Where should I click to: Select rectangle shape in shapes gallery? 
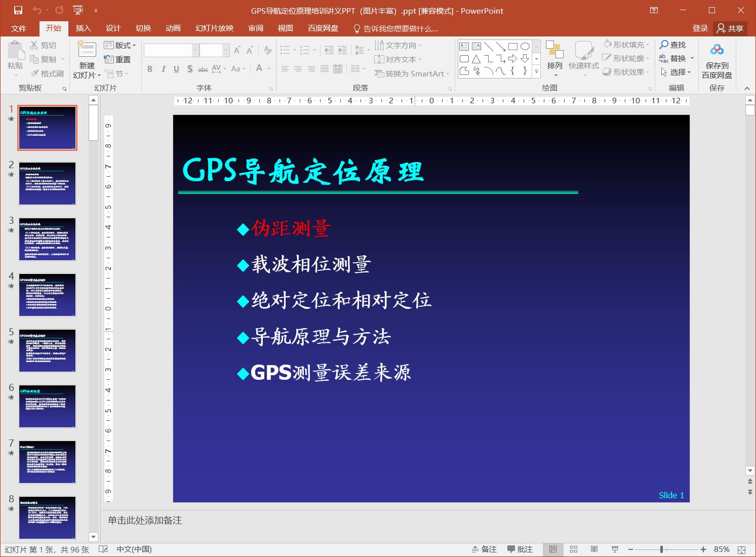coord(513,47)
